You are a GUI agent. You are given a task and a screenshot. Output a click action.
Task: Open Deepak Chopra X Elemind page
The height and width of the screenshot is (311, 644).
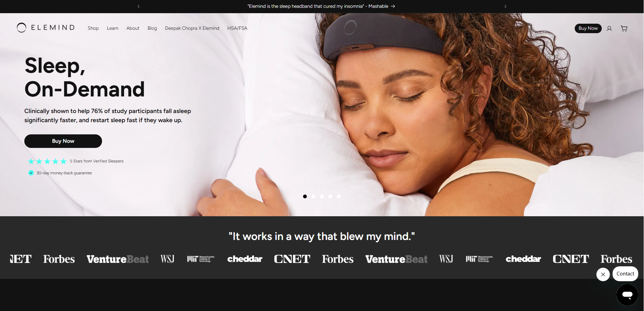click(x=192, y=28)
